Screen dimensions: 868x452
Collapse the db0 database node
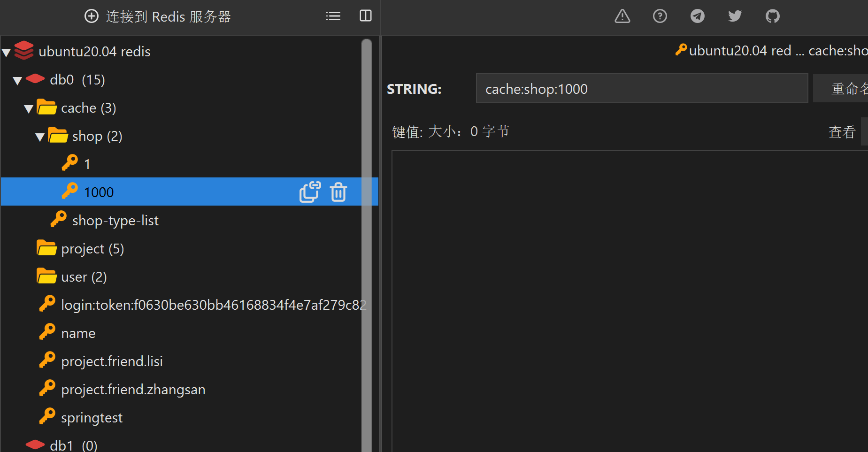tap(18, 80)
